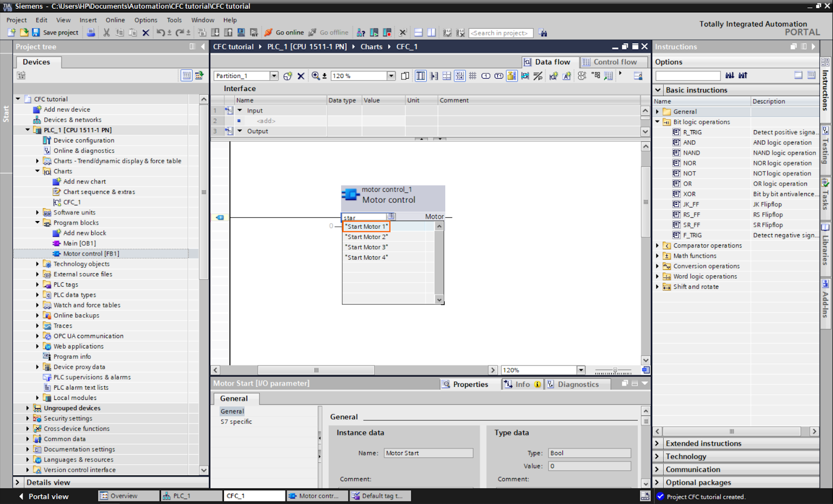Click the search up icon in Instructions pane
This screenshot has width=833, height=504.
743,75
